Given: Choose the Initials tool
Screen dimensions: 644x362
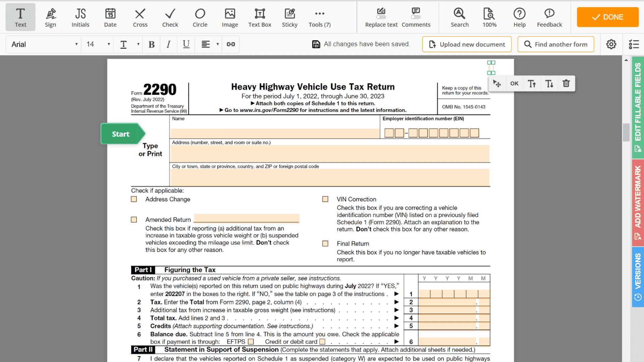Looking at the screenshot, I should point(80,17).
